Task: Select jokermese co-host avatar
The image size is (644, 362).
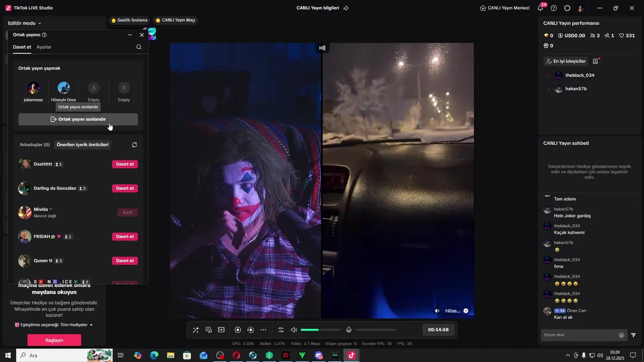Action: pyautogui.click(x=34, y=88)
